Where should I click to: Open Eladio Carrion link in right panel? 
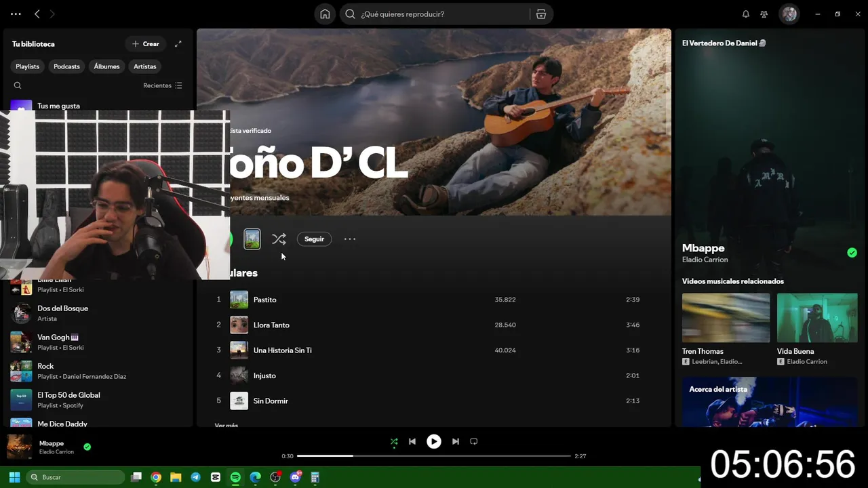705,260
